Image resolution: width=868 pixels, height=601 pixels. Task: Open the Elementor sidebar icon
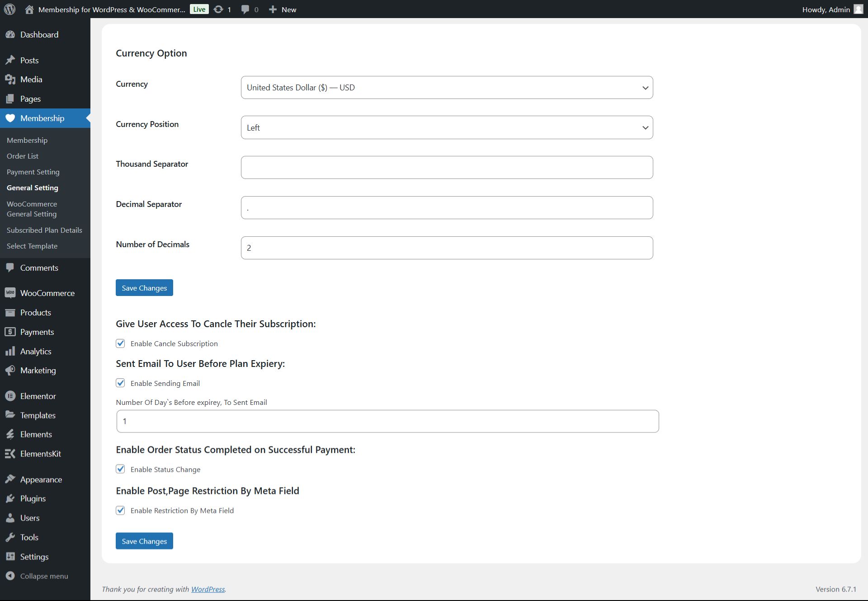10,396
